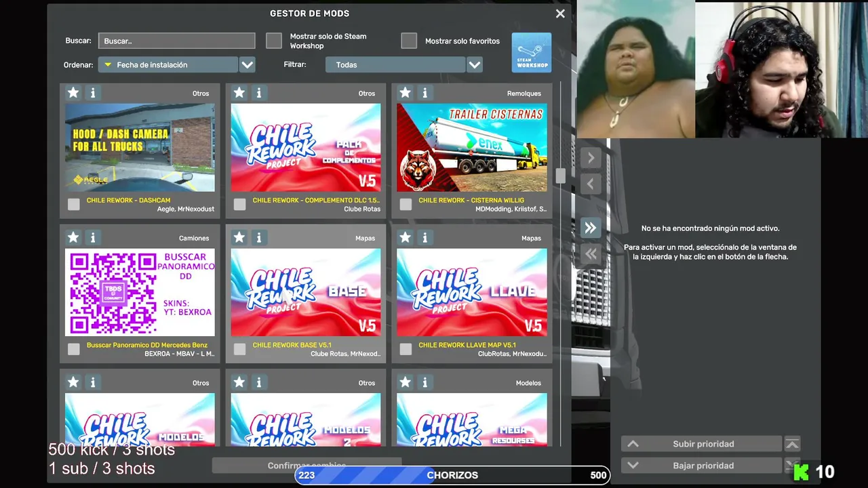Click the title CHILE REWORK - DASHCAM
This screenshot has width=868, height=488.
(x=128, y=200)
